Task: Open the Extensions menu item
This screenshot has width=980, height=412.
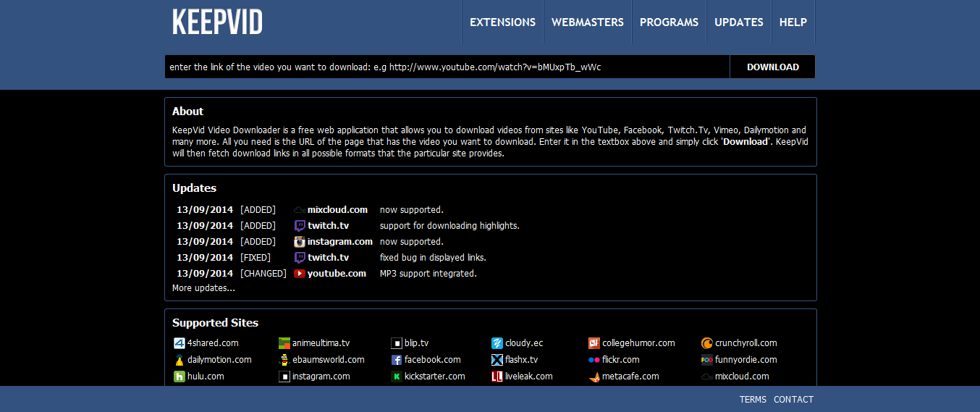Action: 502,22
